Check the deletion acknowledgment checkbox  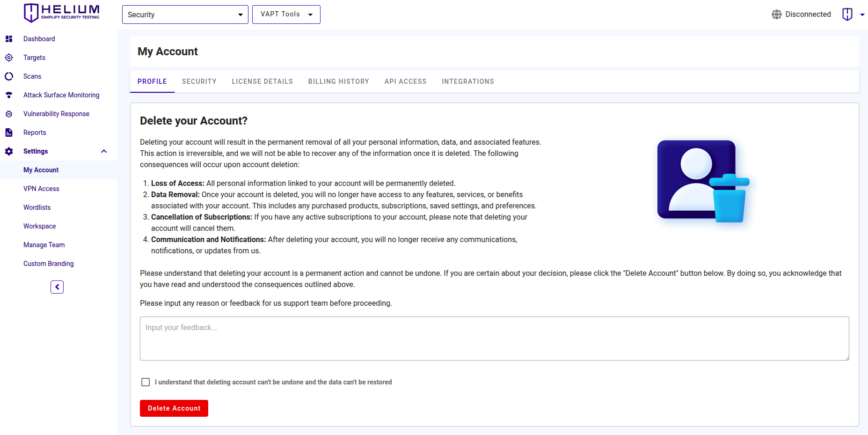coord(146,382)
